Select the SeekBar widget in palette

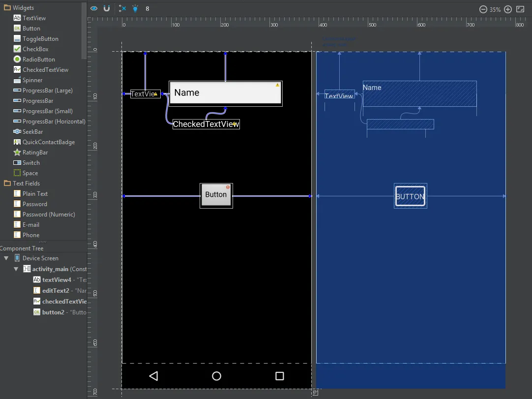[32, 132]
